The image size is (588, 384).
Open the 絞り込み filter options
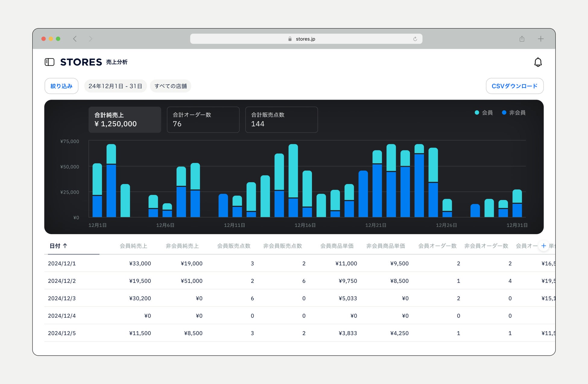tap(61, 86)
